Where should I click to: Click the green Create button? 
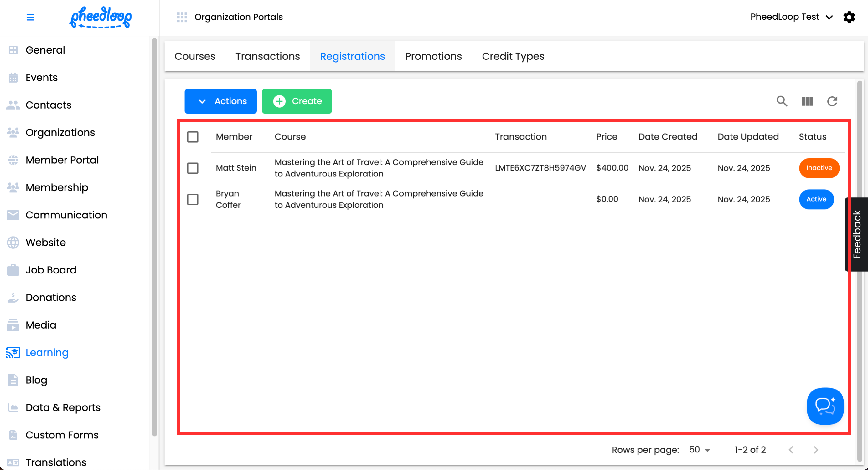(x=297, y=101)
